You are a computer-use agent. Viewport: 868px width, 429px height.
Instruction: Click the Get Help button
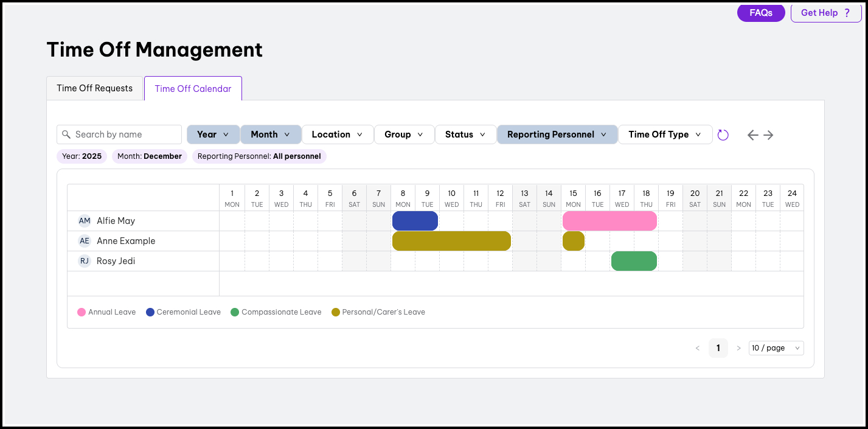pyautogui.click(x=825, y=13)
